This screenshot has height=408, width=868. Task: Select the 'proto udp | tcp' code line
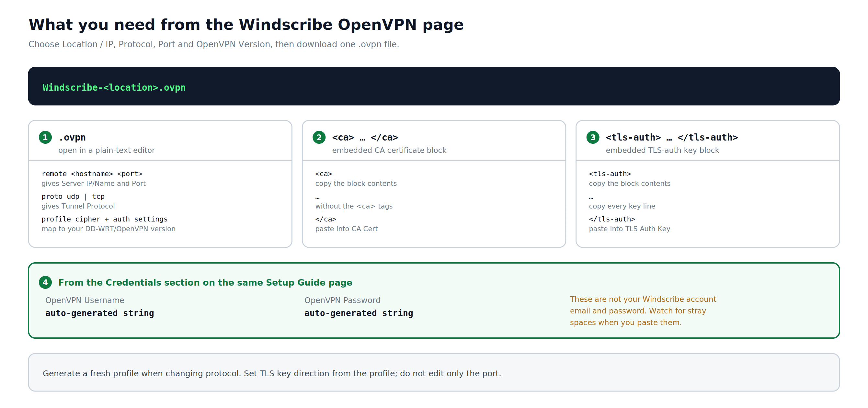73,197
